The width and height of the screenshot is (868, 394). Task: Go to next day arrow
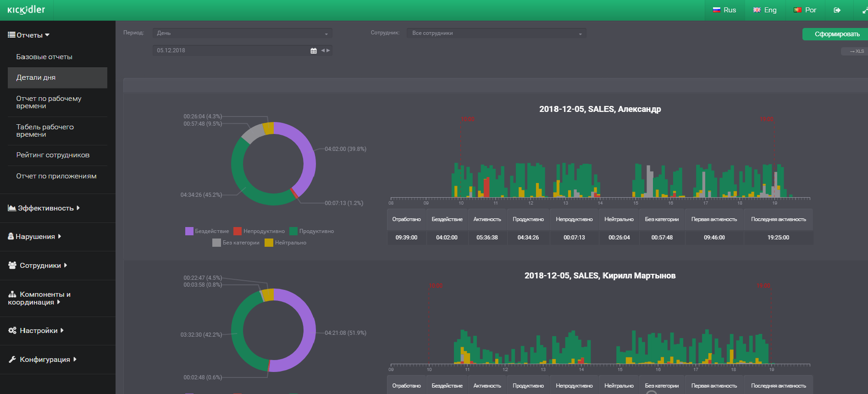(328, 50)
